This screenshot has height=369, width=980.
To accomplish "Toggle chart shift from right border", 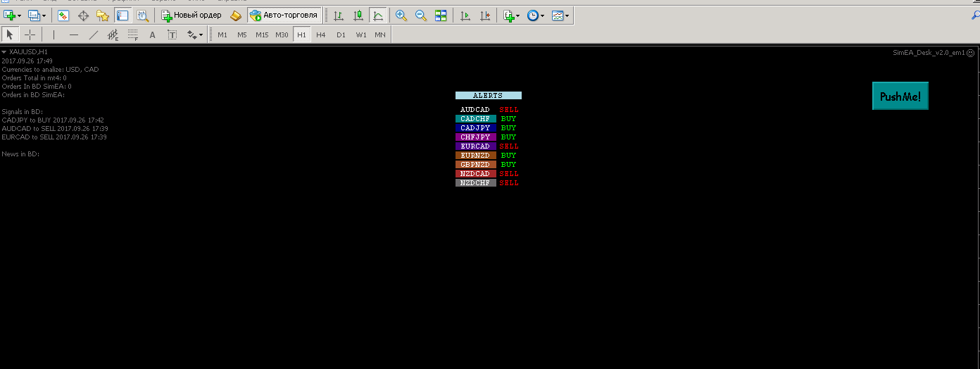I will coord(485,15).
